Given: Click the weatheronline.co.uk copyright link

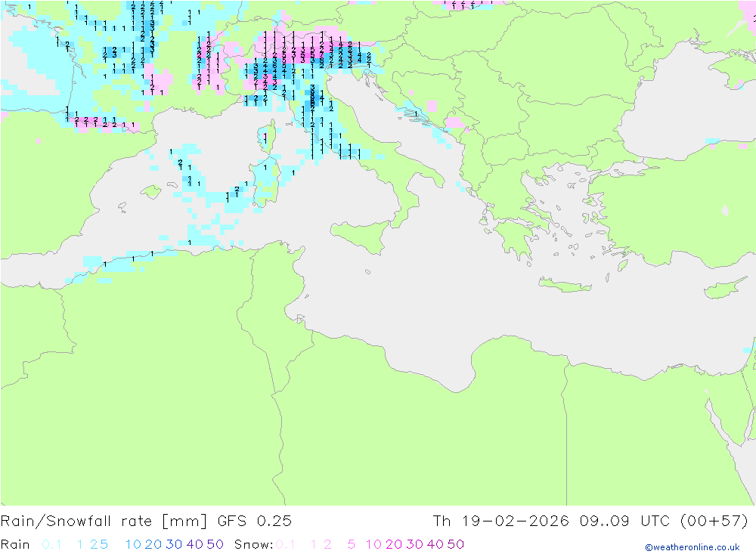Looking at the screenshot, I should tap(692, 547).
